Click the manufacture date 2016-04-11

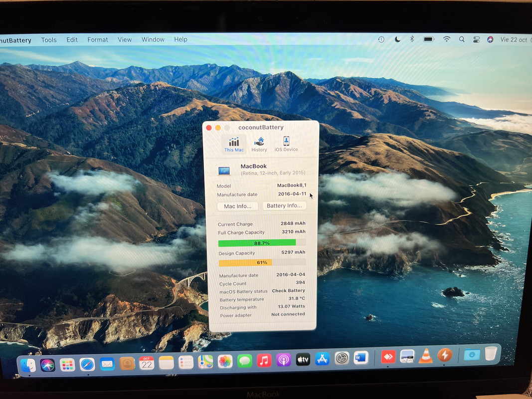tap(292, 194)
